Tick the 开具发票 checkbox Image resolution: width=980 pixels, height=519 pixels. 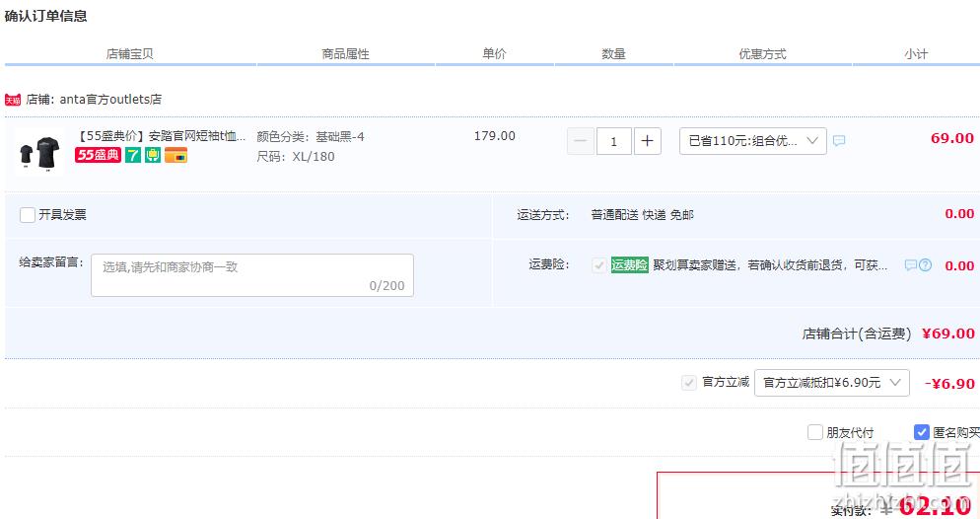27,215
